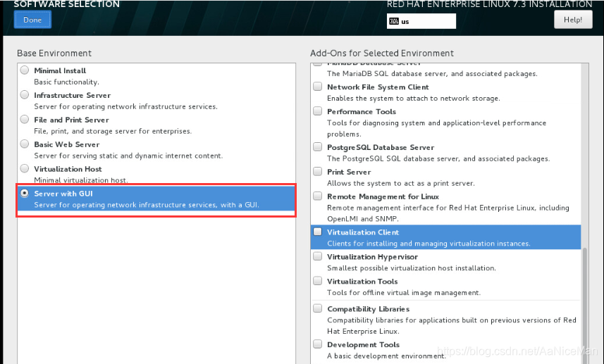This screenshot has width=604, height=364.
Task: Click the add-ons list scrollbar thumb
Action: pos(585,306)
